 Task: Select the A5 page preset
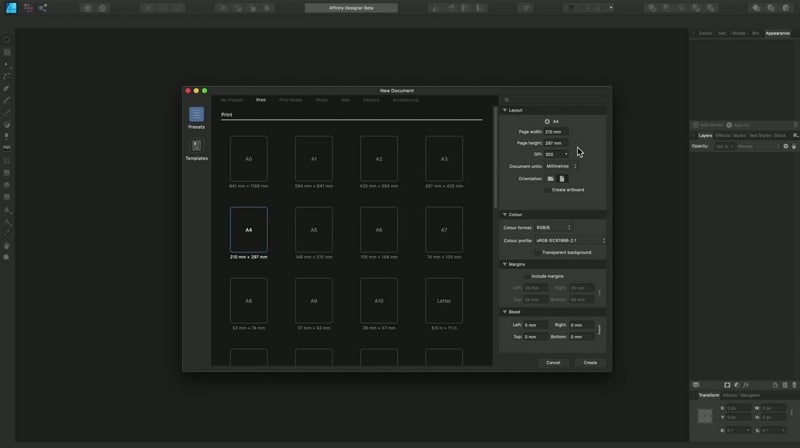[314, 230]
